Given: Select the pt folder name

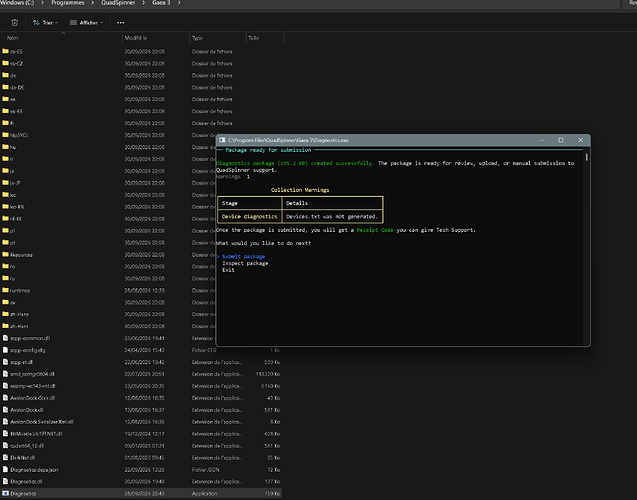Looking at the screenshot, I should coord(13,242).
